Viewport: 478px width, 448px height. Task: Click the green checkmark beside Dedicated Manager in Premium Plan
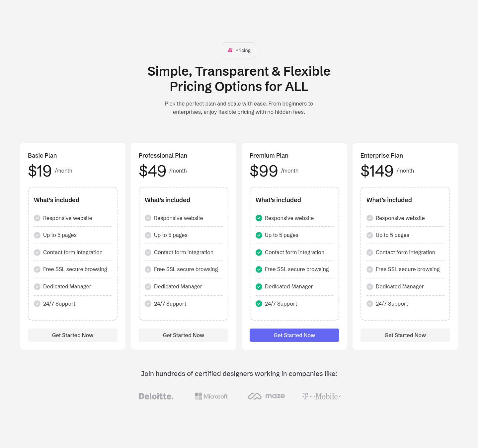click(x=259, y=286)
